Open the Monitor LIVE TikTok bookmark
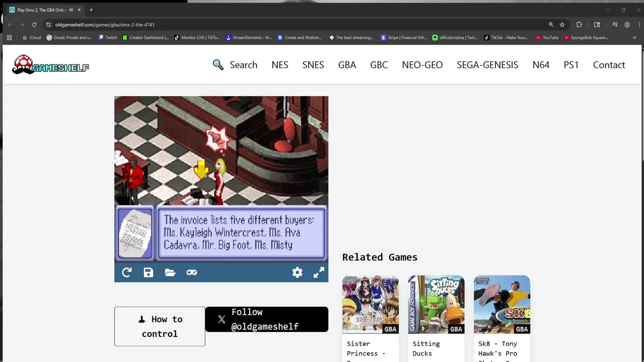The height and width of the screenshot is (362, 644). (197, 38)
